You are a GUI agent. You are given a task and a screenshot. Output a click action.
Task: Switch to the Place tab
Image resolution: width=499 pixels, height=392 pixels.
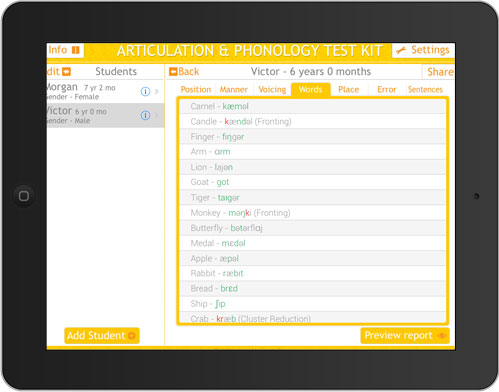[348, 90]
